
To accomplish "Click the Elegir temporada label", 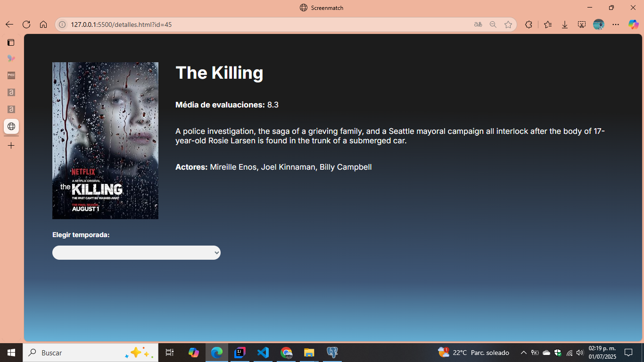I will click(81, 235).
